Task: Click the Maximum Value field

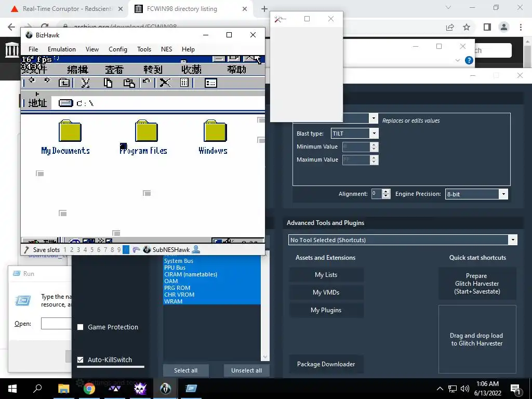Action: (356, 159)
